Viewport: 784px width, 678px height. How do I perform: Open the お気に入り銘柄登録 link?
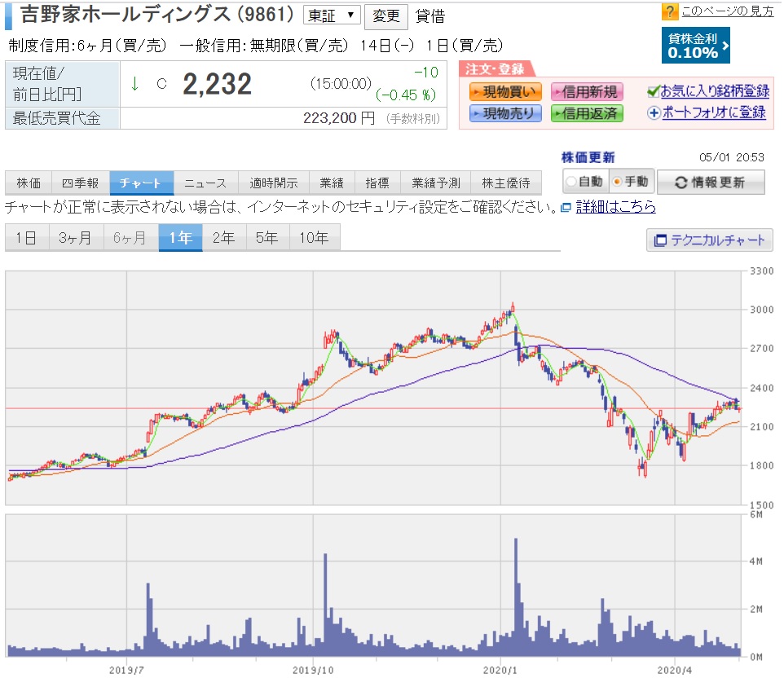[715, 91]
